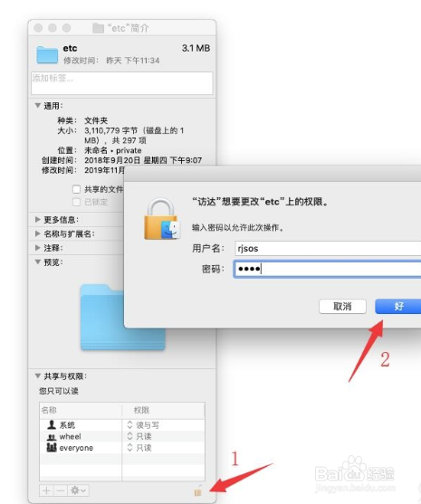
Task: Click the title bar folder proxy icon
Action: pos(98,28)
